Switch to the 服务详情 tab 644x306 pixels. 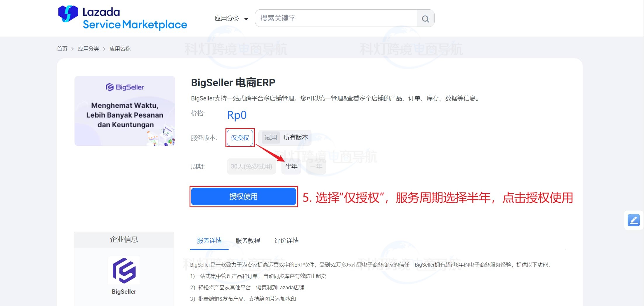[x=209, y=241]
